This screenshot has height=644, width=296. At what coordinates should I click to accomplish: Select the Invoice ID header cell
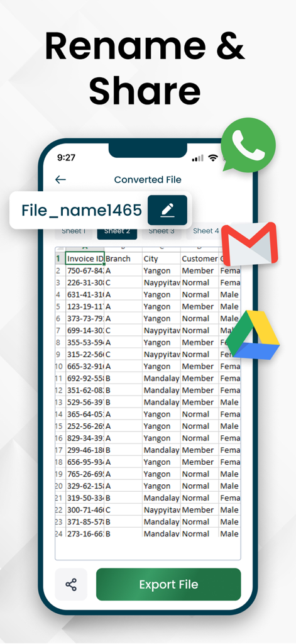[x=85, y=258]
